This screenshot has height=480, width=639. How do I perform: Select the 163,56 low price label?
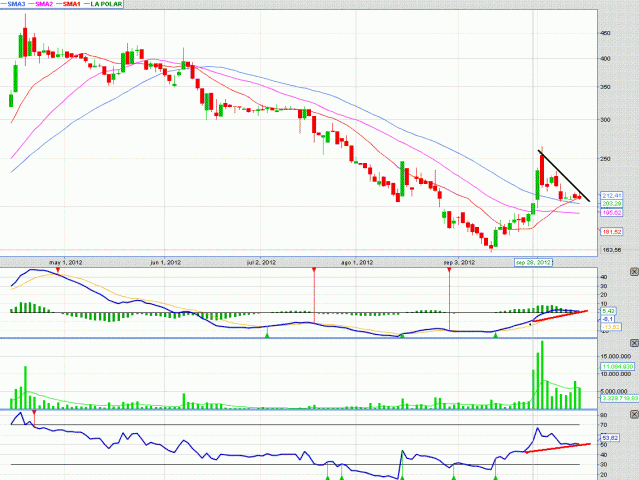click(612, 249)
